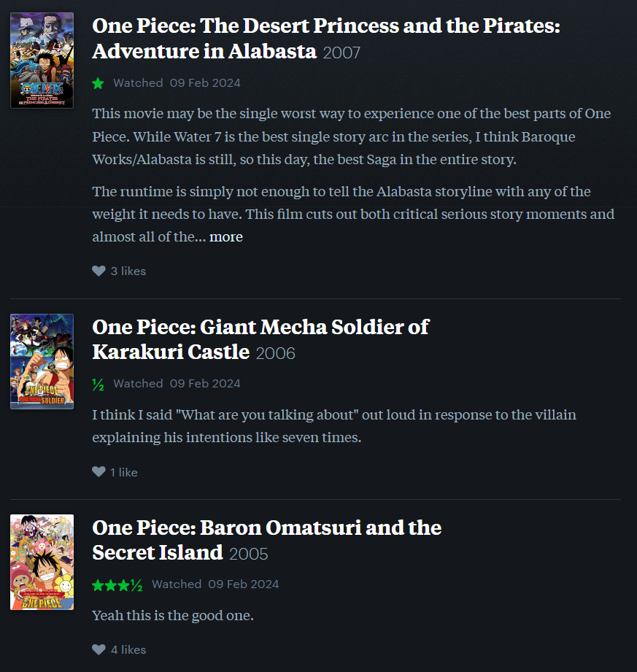Click the three-and-a-half star rating on Baron Omatsuri
The image size is (637, 672).
[117, 585]
